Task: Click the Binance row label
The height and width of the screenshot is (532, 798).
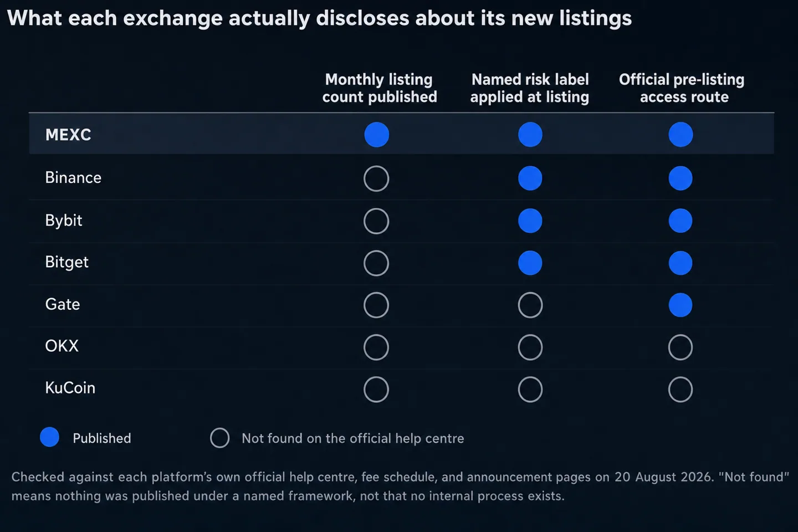Action: click(73, 177)
